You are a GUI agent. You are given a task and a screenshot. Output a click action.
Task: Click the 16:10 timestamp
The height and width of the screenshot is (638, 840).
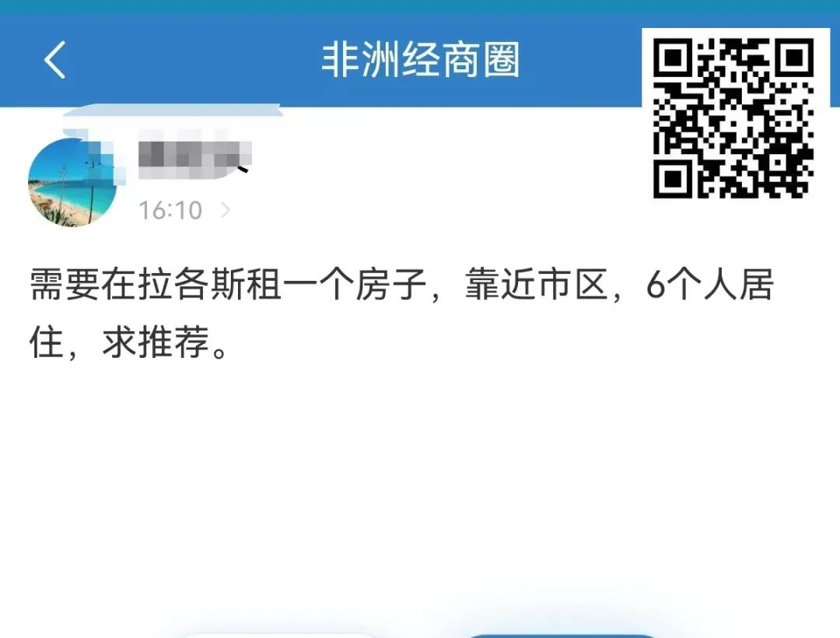[x=170, y=210]
